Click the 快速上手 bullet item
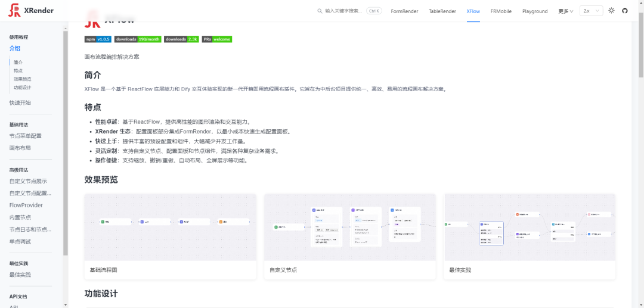The width and height of the screenshot is (644, 308). coord(171,141)
